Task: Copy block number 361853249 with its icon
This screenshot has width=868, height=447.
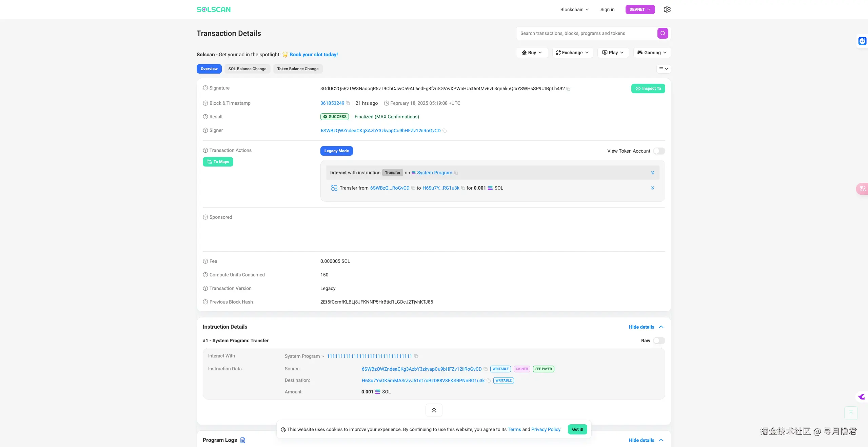Action: click(x=348, y=103)
